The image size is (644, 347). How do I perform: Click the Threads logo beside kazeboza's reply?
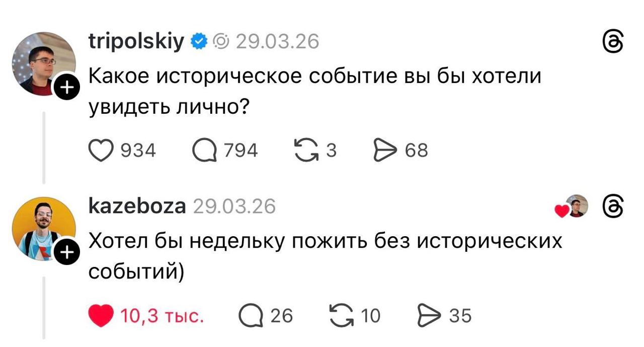click(x=613, y=206)
